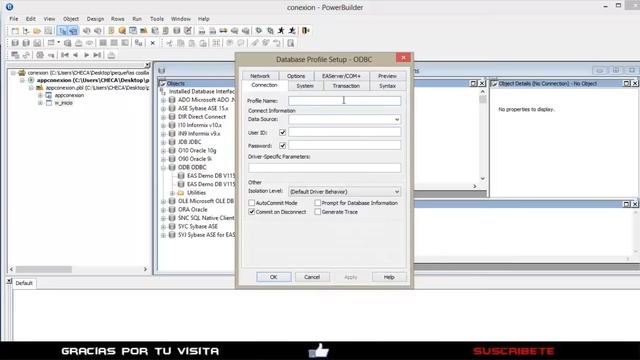The image size is (640, 360).
Task: Click the Select and Run icon
Action: [x=292, y=31]
